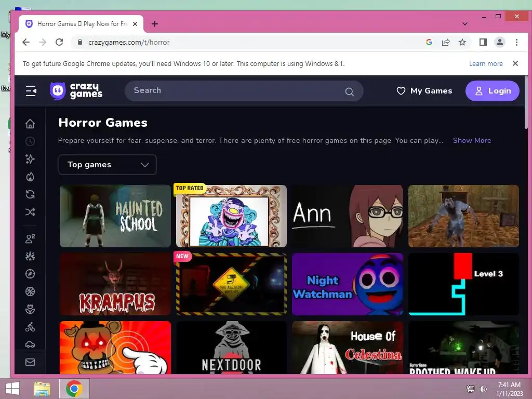Open the New games sparkle icon

click(x=30, y=159)
